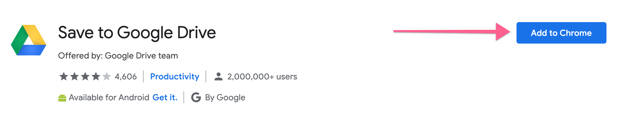Image resolution: width=644 pixels, height=117 pixels.
Task: Click the pink arrow's horizontal line
Action: (445, 31)
